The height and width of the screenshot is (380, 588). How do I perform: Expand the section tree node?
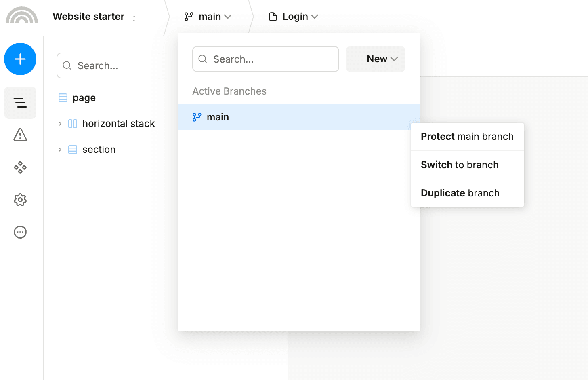(x=60, y=150)
